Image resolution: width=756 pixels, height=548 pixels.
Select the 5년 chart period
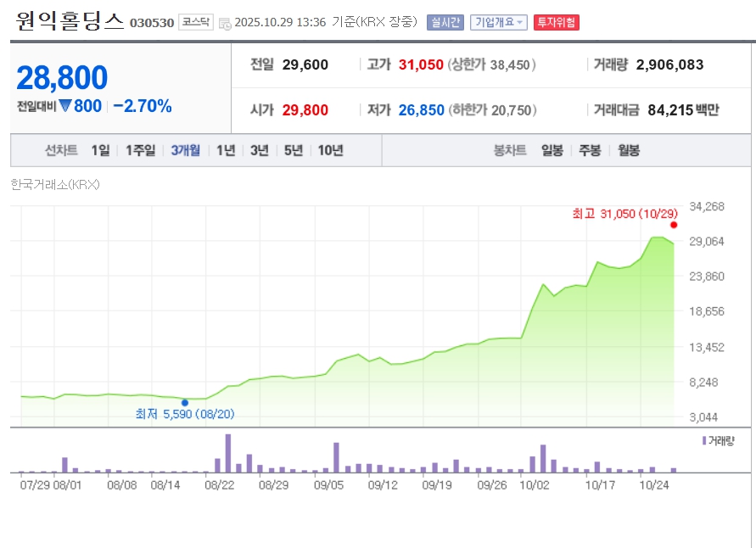tap(294, 150)
